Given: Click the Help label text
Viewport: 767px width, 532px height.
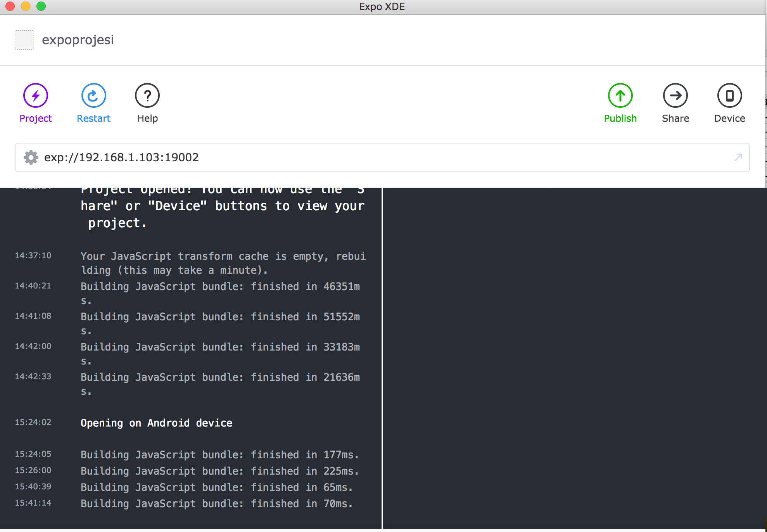Looking at the screenshot, I should [x=147, y=118].
